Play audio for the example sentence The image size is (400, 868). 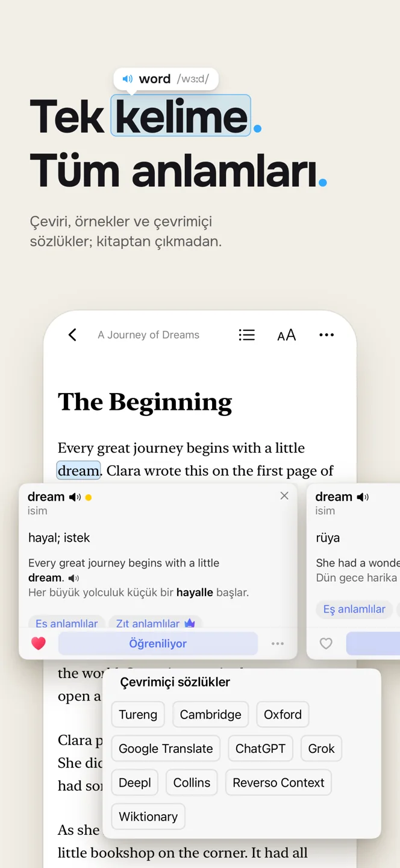point(73,578)
